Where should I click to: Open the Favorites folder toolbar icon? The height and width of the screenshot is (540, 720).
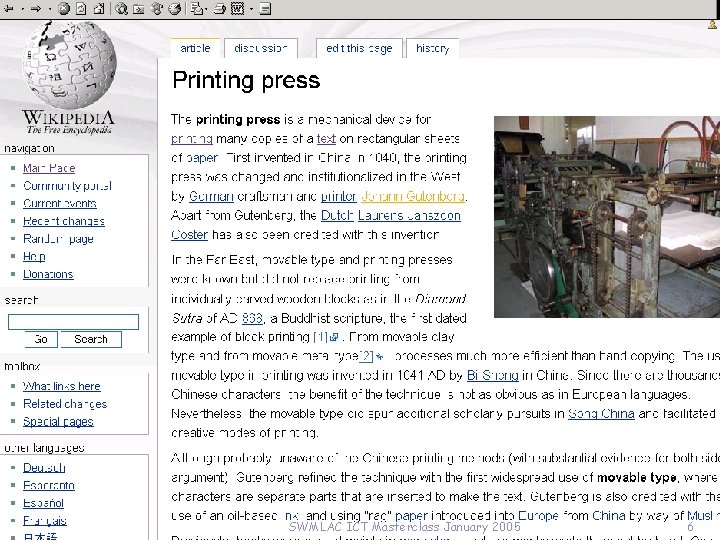139,9
